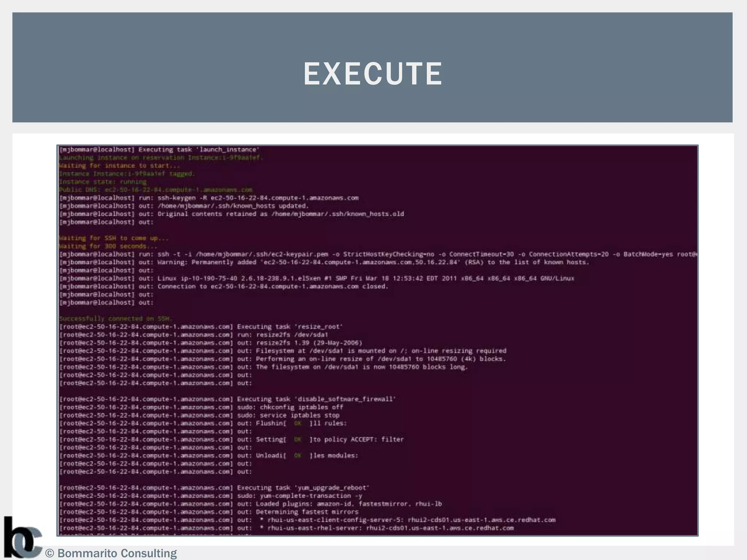The image size is (747, 560).
Task: Select the 'Original contents retained as' line
Action: click(232, 214)
